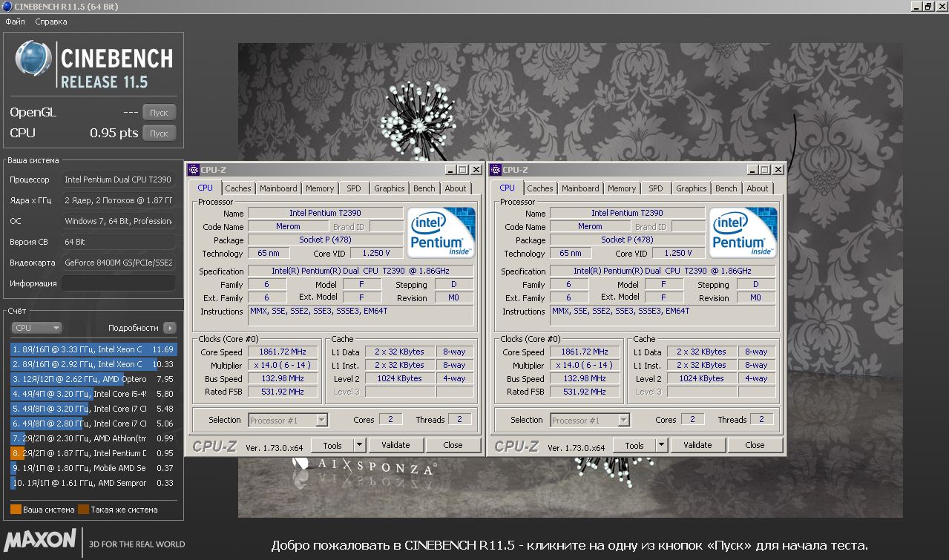Viewport: 949px width, 560px height.
Task: Switch to Graphics tab in right CPU-Z
Action: tap(692, 188)
